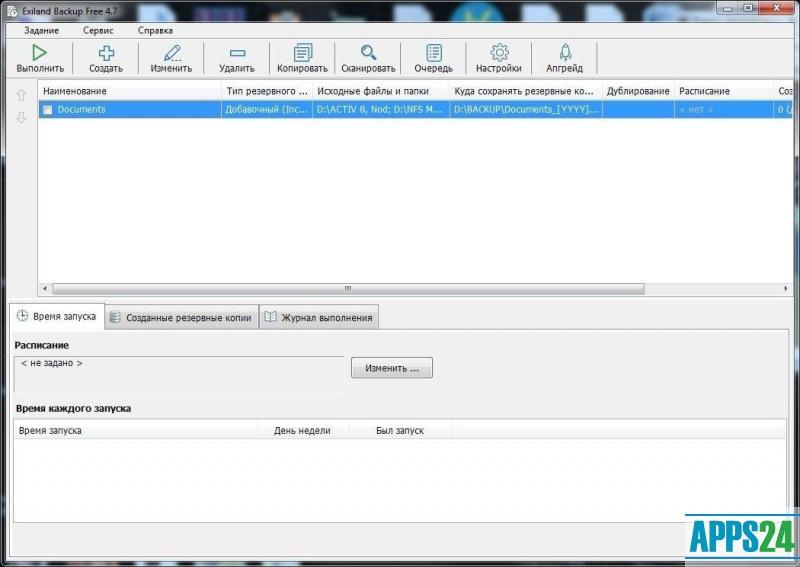This screenshot has height=567, width=800.
Task: Open Настройки gear settings
Action: pyautogui.click(x=498, y=54)
